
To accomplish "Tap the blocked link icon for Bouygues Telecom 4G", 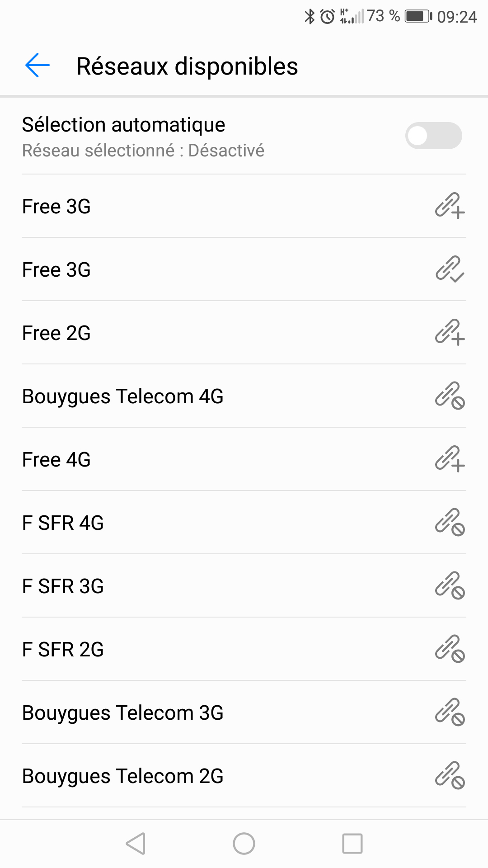I will [x=450, y=396].
